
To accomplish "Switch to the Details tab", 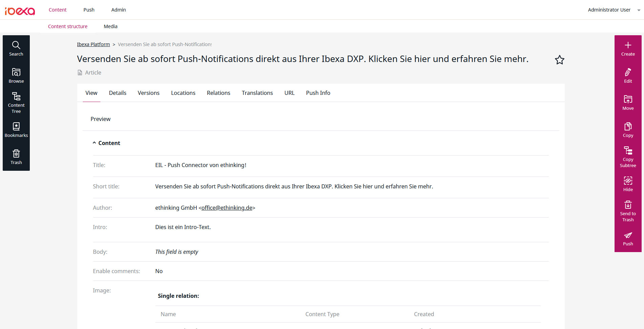I will click(x=117, y=93).
